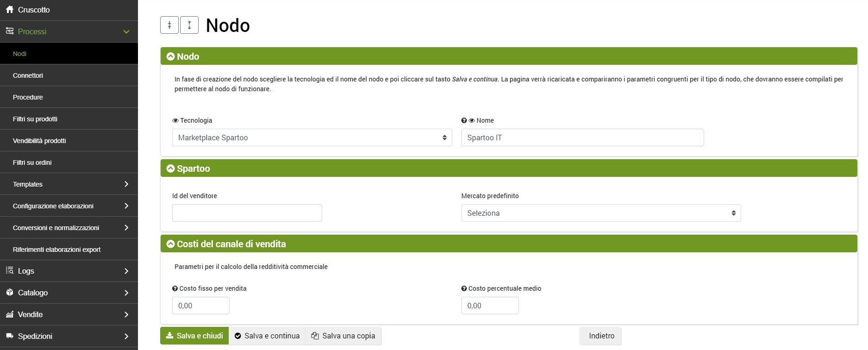Click the Id del venditore input field
868x350 pixels.
point(247,213)
